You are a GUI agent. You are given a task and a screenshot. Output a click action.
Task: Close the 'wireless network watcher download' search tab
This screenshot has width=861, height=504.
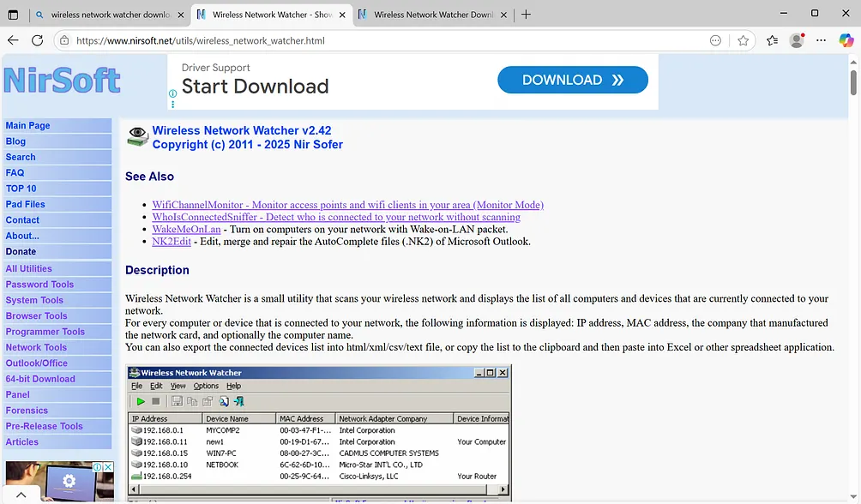click(x=181, y=15)
